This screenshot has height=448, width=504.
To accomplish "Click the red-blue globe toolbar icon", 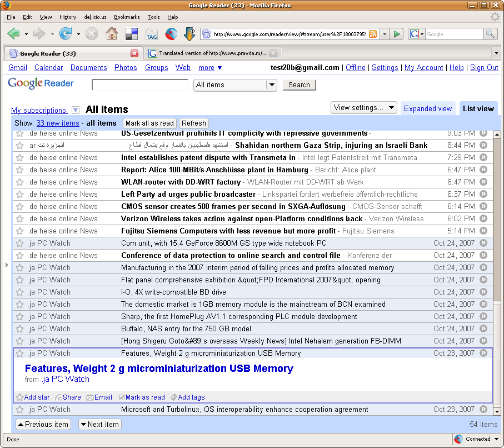I will pyautogui.click(x=171, y=34).
